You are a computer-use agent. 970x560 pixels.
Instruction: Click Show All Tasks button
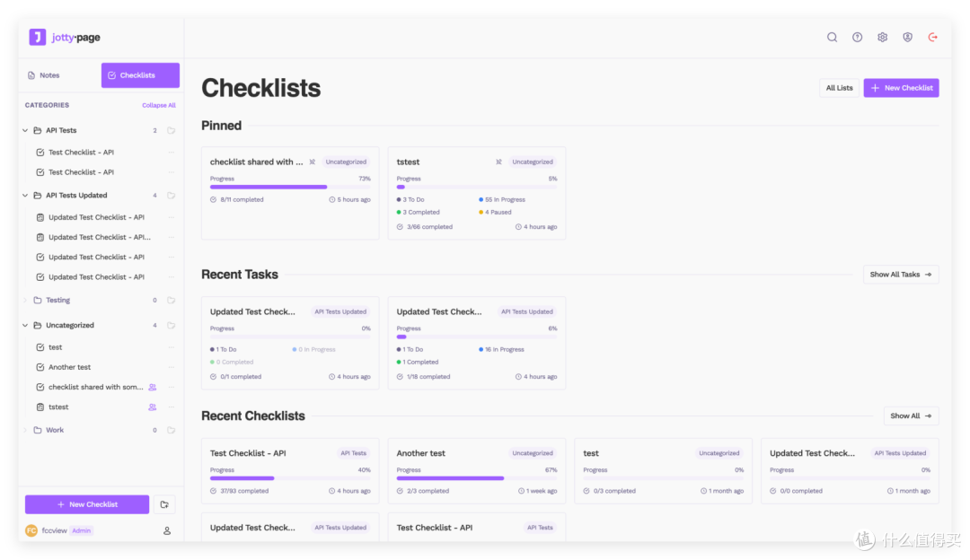coord(901,275)
